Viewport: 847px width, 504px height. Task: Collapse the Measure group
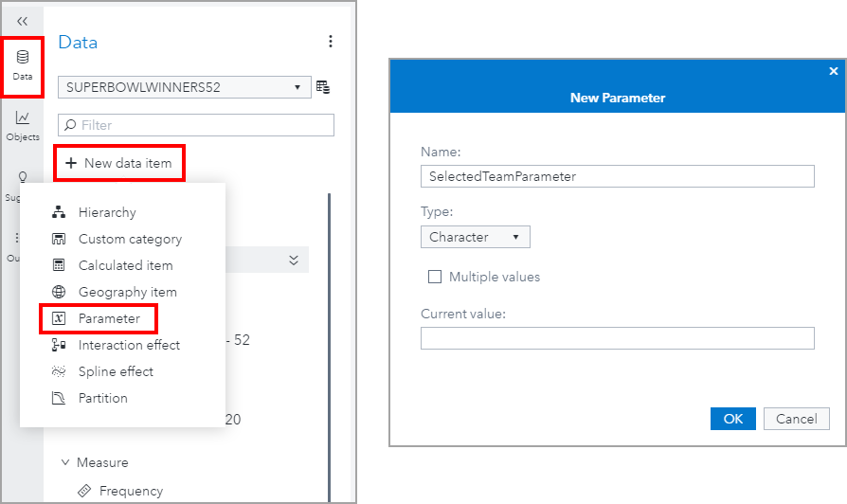coord(65,462)
